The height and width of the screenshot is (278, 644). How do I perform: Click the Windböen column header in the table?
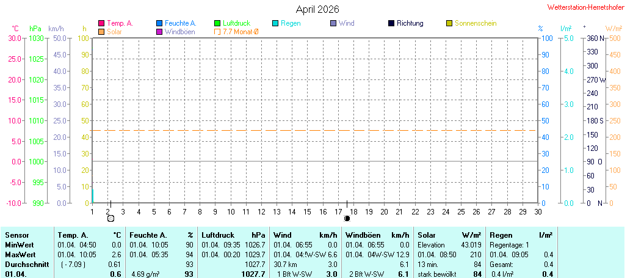(x=363, y=235)
